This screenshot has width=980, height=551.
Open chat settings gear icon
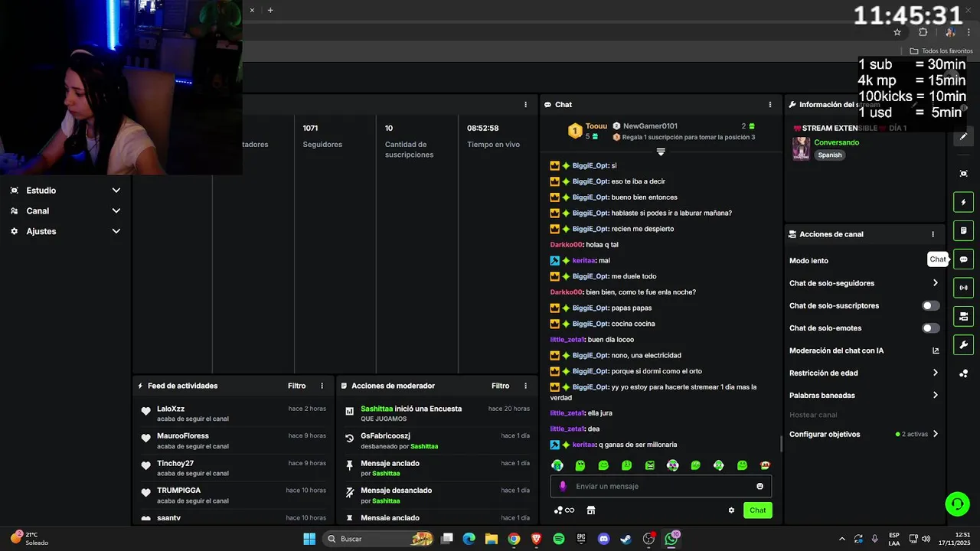coord(731,510)
